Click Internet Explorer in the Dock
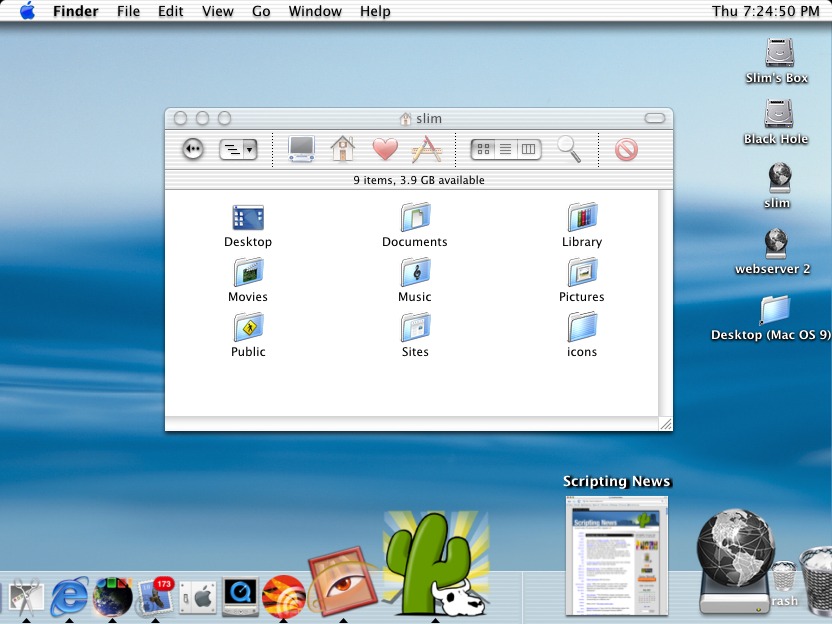The height and width of the screenshot is (624, 832). tap(69, 597)
